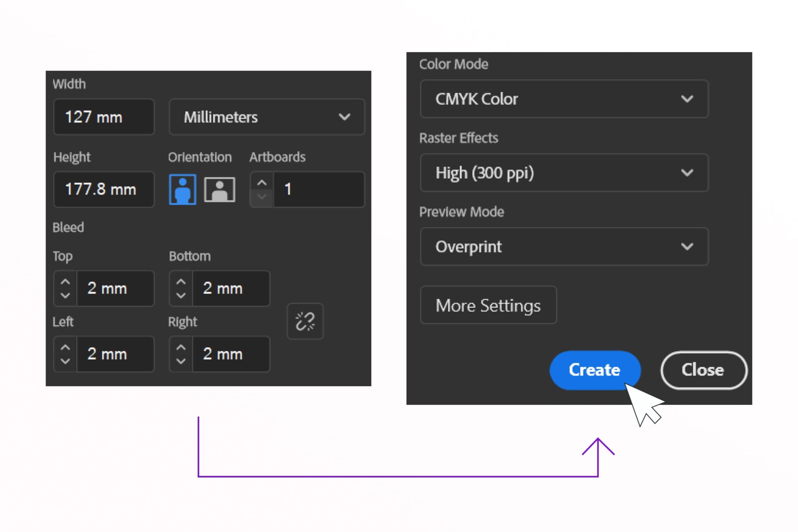Increase the artboards count with up arrow
798x532 pixels.
click(262, 183)
